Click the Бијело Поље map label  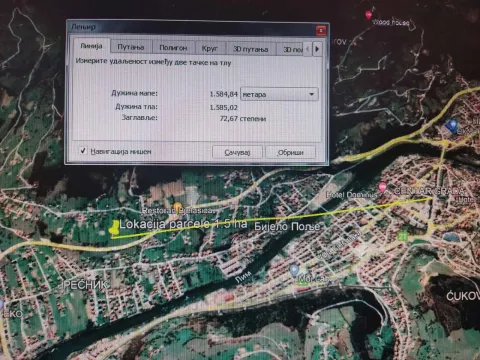point(287,226)
